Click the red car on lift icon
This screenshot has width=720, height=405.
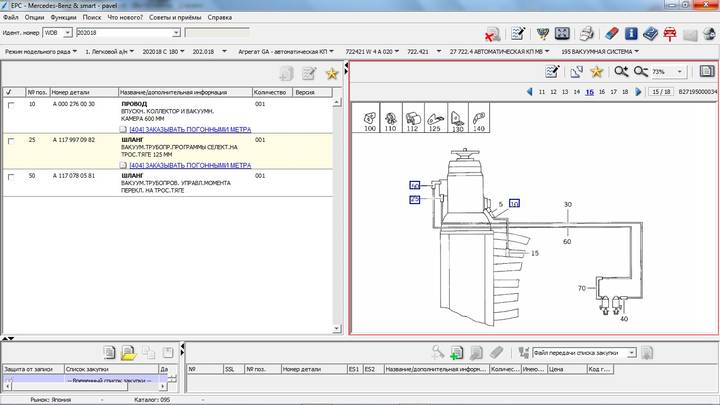coord(670,34)
